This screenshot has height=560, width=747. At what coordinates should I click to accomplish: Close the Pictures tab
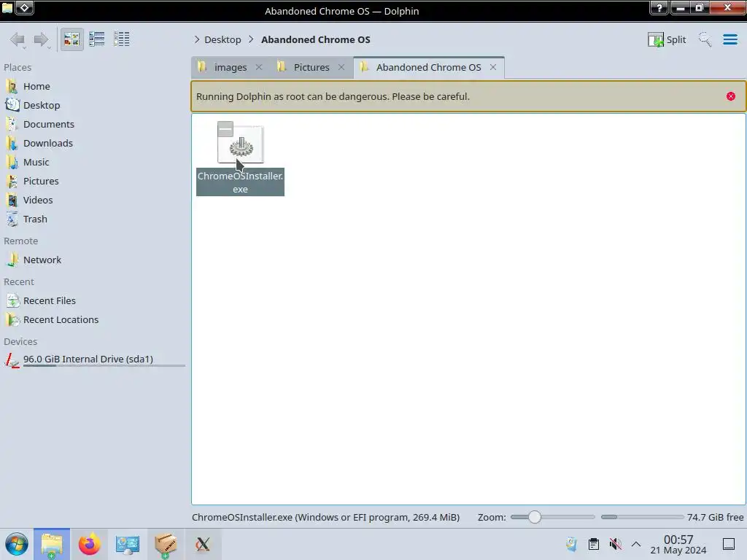[341, 67]
